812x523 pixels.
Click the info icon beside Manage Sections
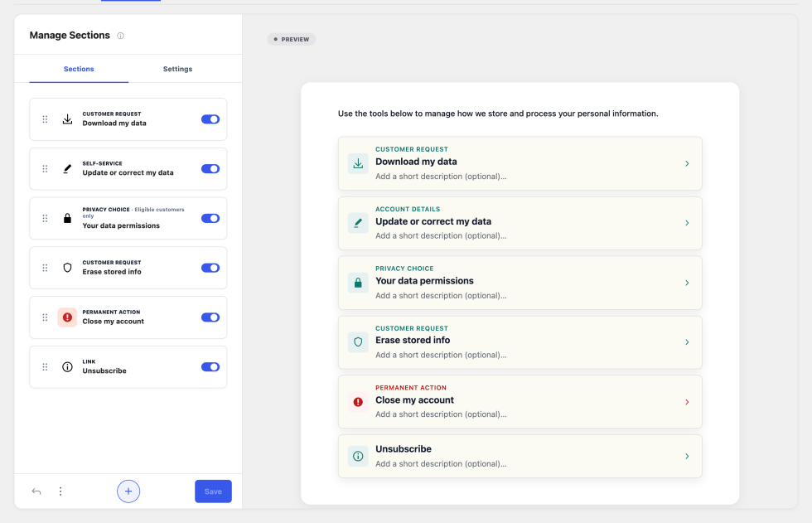121,36
